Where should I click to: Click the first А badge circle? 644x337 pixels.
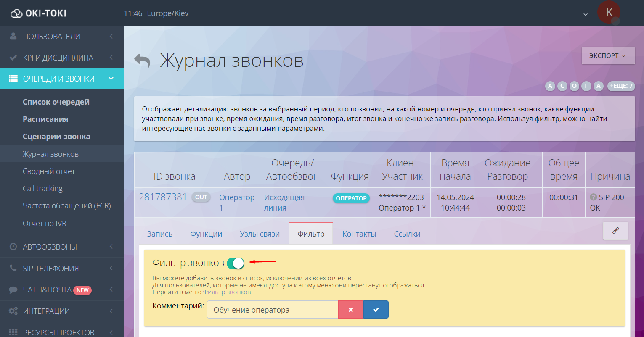550,86
